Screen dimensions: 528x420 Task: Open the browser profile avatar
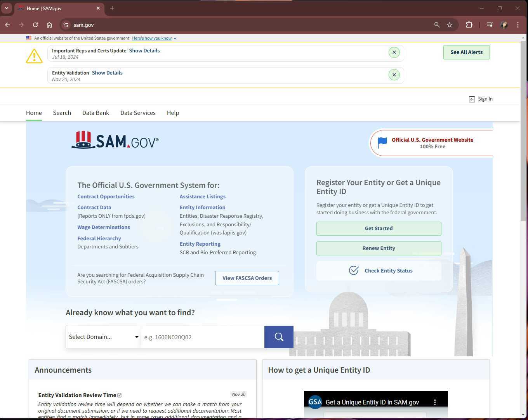click(x=504, y=24)
